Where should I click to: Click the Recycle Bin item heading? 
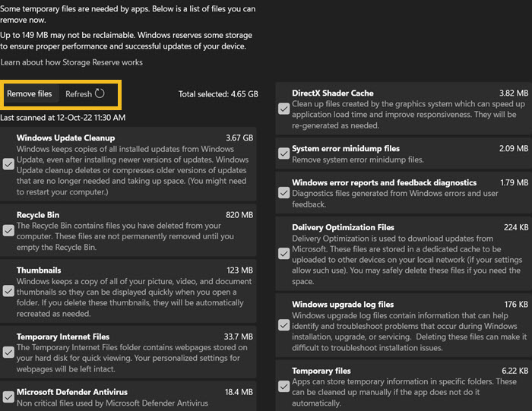point(38,215)
